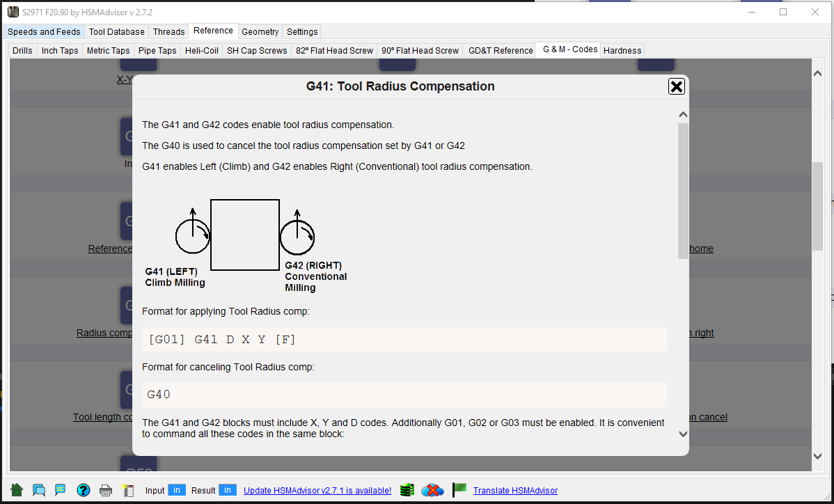Toggle the Result units 'in' button

pos(227,490)
